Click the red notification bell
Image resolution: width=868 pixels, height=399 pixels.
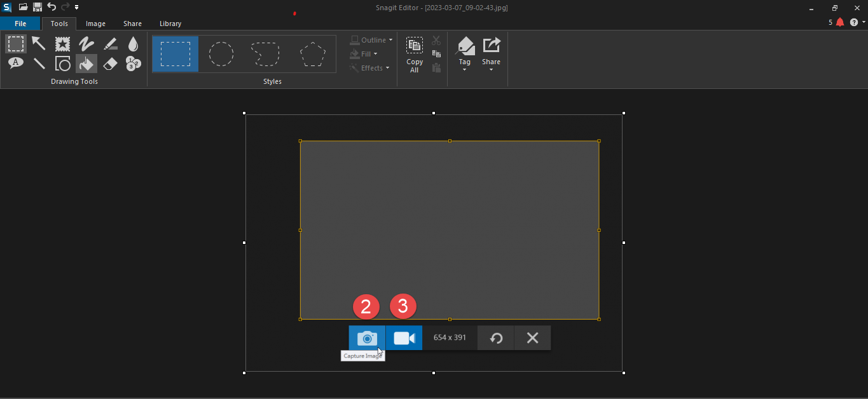840,22
